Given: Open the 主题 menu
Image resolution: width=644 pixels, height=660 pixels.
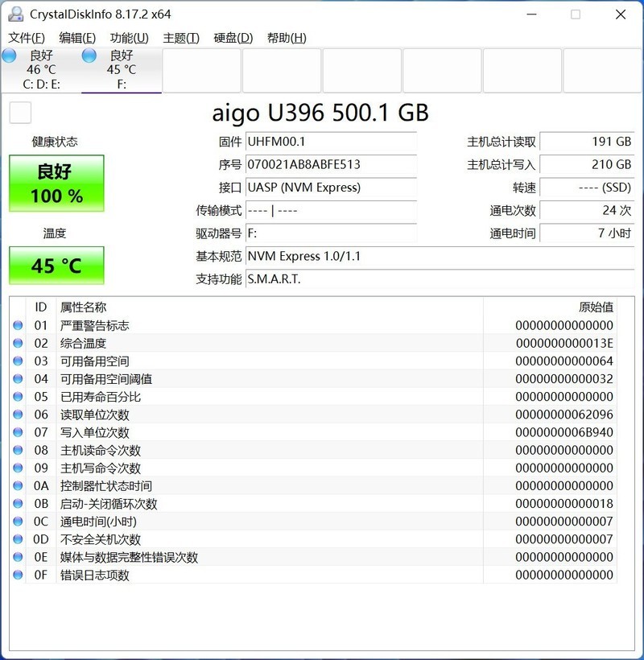Looking at the screenshot, I should (182, 37).
